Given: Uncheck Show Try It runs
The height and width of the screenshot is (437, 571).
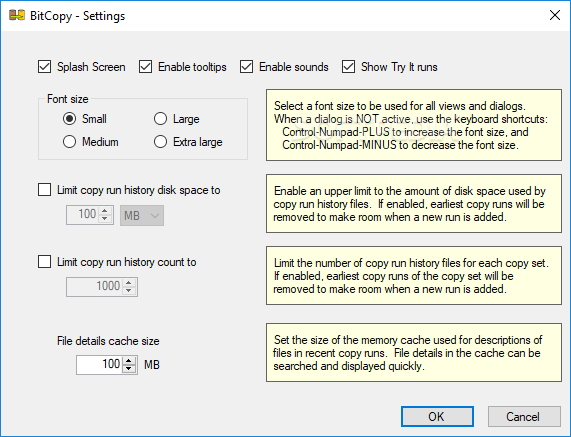Looking at the screenshot, I should (x=348, y=67).
